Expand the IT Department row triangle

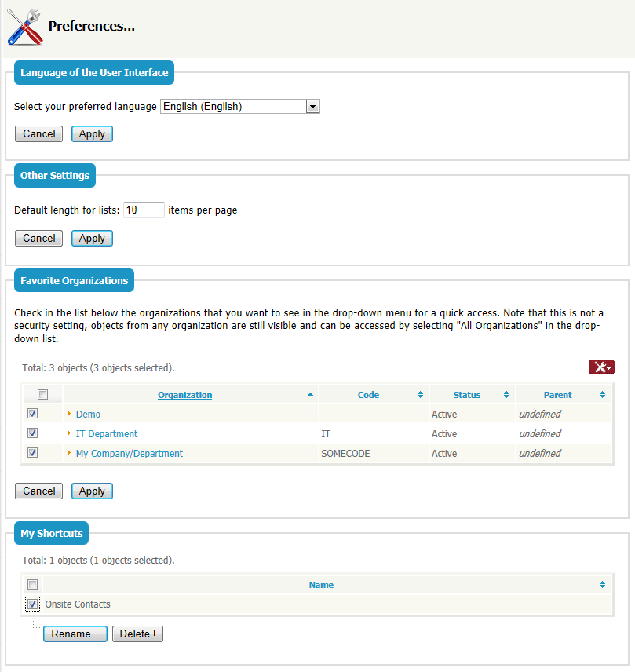pyautogui.click(x=68, y=433)
